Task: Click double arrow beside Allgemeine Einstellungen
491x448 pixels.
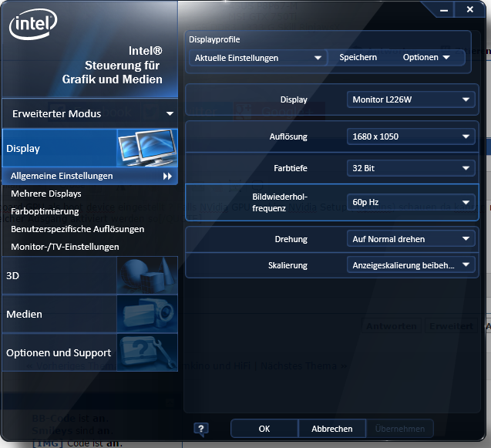Action: coord(167,176)
